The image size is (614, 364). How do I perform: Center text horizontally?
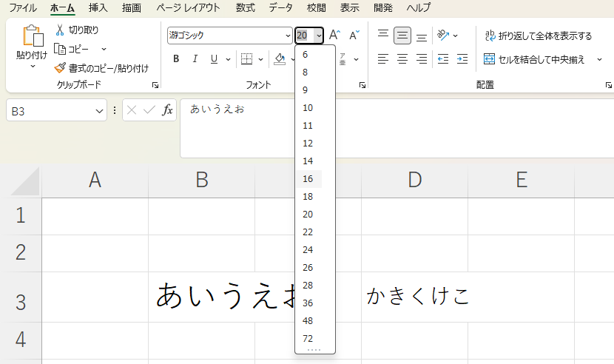pyautogui.click(x=402, y=59)
